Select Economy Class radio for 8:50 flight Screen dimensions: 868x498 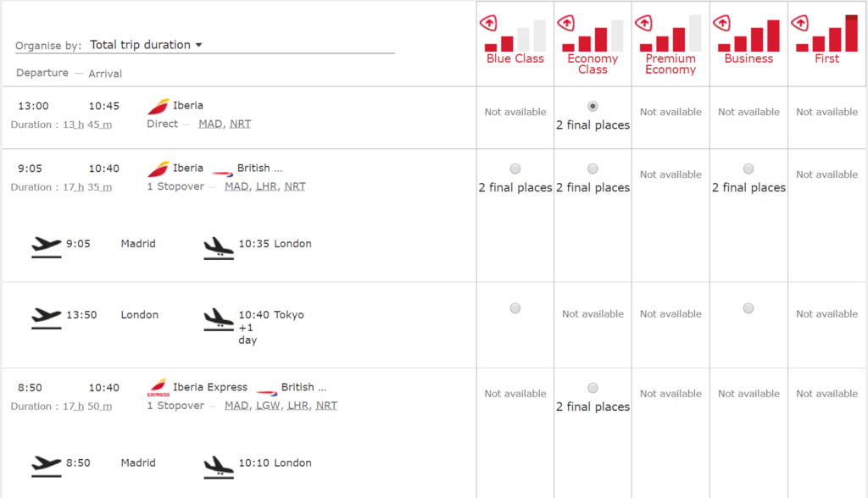(593, 387)
